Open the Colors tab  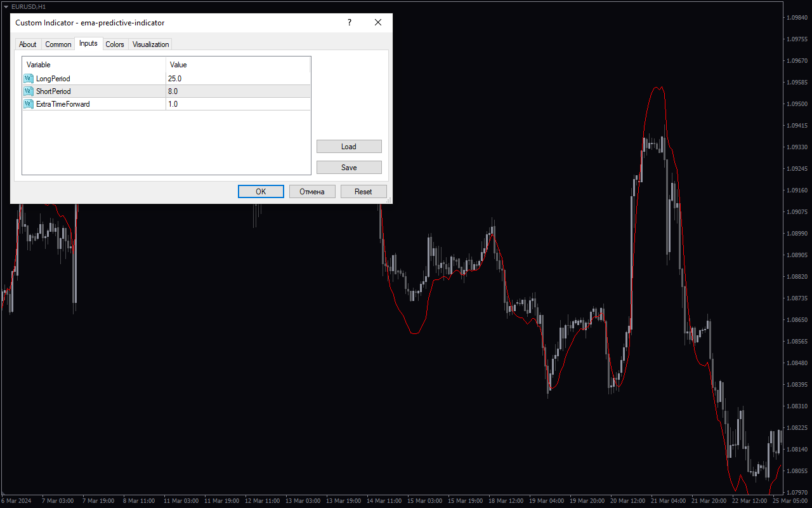point(115,44)
